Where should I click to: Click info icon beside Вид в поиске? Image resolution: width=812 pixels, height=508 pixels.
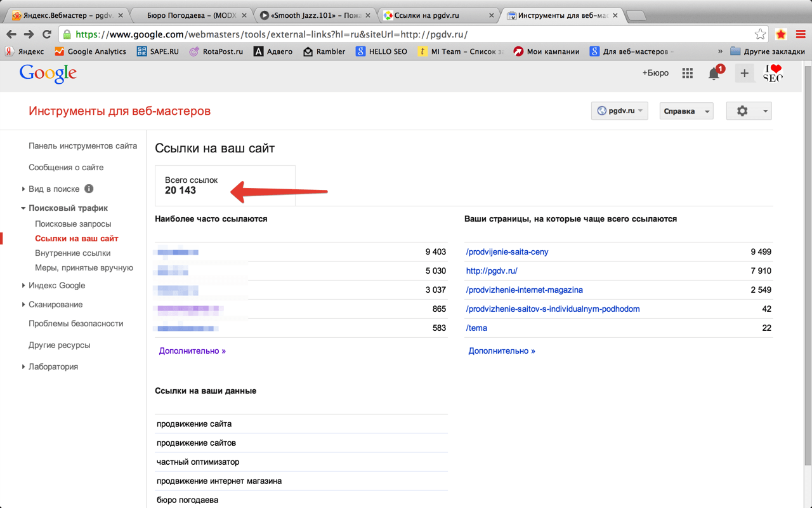coord(89,189)
